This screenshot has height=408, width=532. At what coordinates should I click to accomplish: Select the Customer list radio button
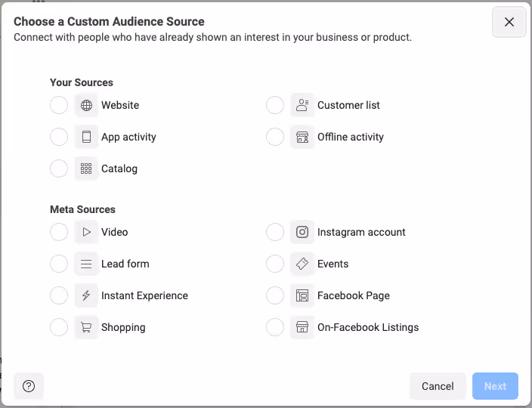point(275,105)
